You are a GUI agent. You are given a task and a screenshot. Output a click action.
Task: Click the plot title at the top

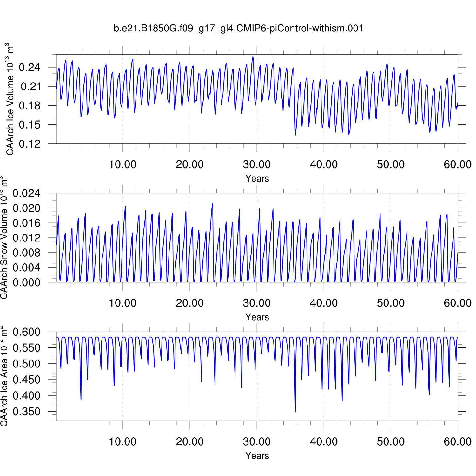[x=238, y=29]
